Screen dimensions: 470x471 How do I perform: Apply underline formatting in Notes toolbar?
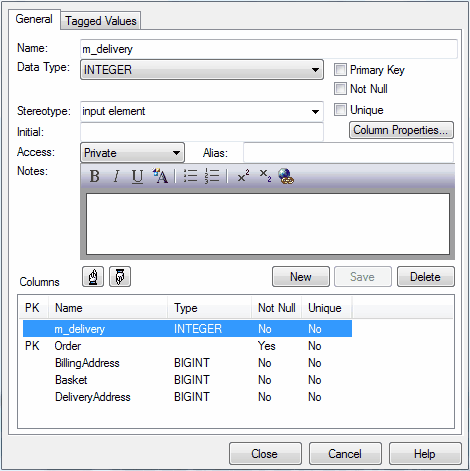(137, 176)
